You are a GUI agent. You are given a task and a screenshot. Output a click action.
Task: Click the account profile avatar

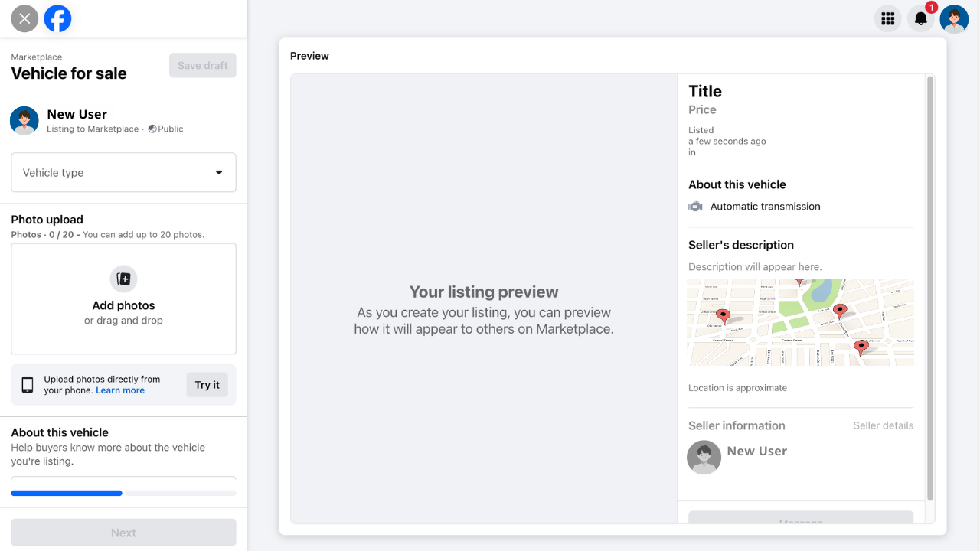click(954, 19)
